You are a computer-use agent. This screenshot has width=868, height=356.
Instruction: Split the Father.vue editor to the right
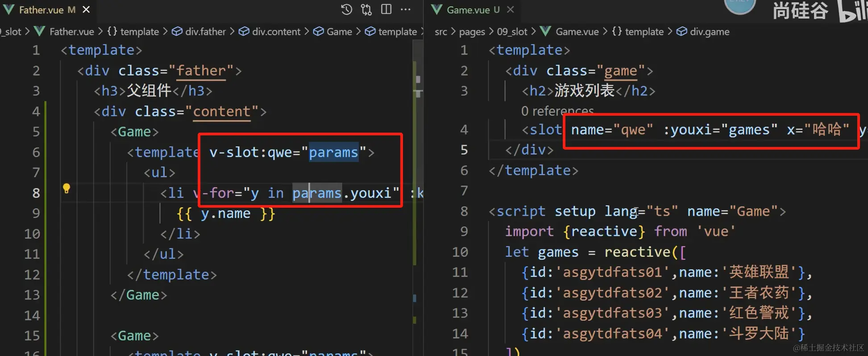[x=386, y=9]
